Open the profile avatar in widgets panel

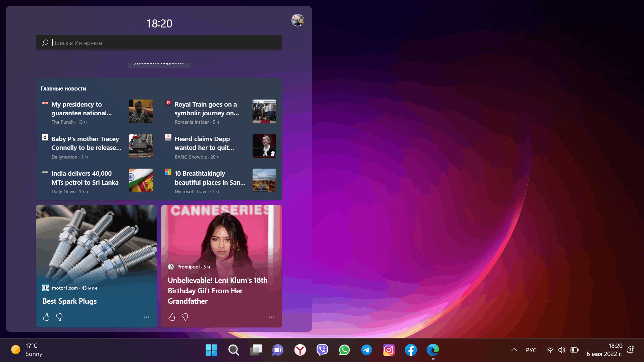[x=298, y=20]
